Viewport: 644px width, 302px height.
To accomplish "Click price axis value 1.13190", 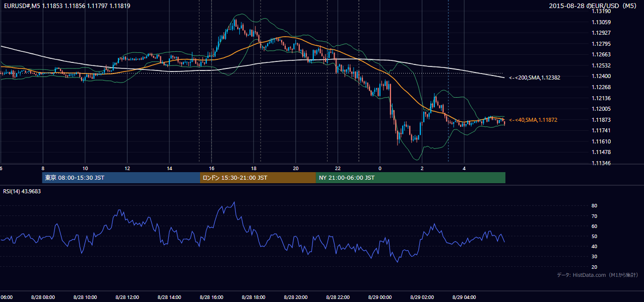I will [602, 11].
